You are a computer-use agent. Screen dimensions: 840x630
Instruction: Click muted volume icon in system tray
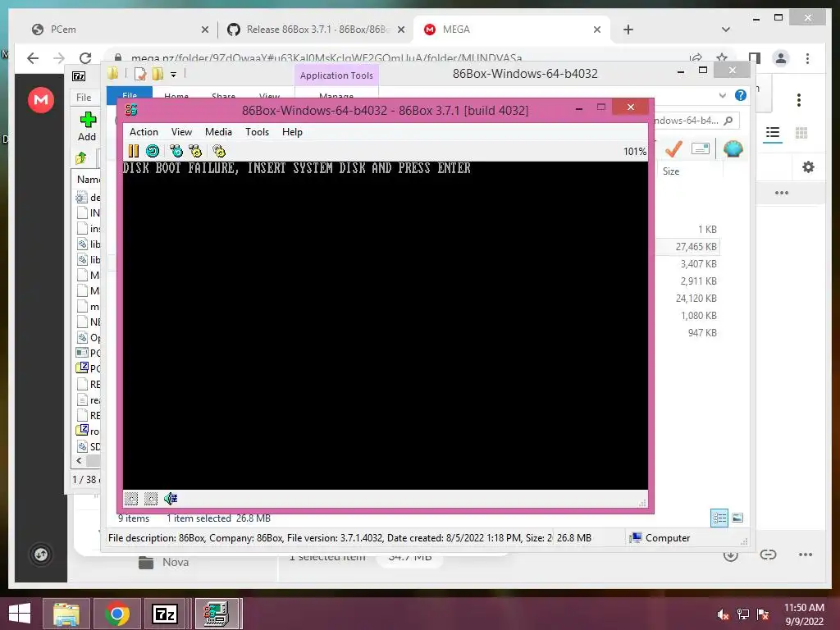coord(723,614)
